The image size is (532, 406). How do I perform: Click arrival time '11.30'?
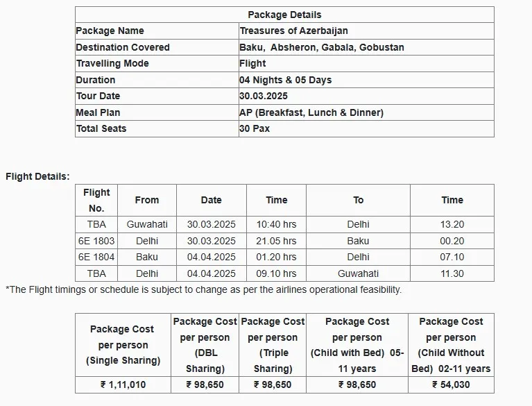452,273
